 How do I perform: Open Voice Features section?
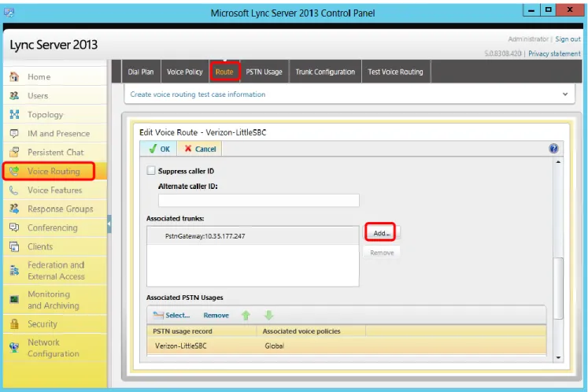coord(55,190)
